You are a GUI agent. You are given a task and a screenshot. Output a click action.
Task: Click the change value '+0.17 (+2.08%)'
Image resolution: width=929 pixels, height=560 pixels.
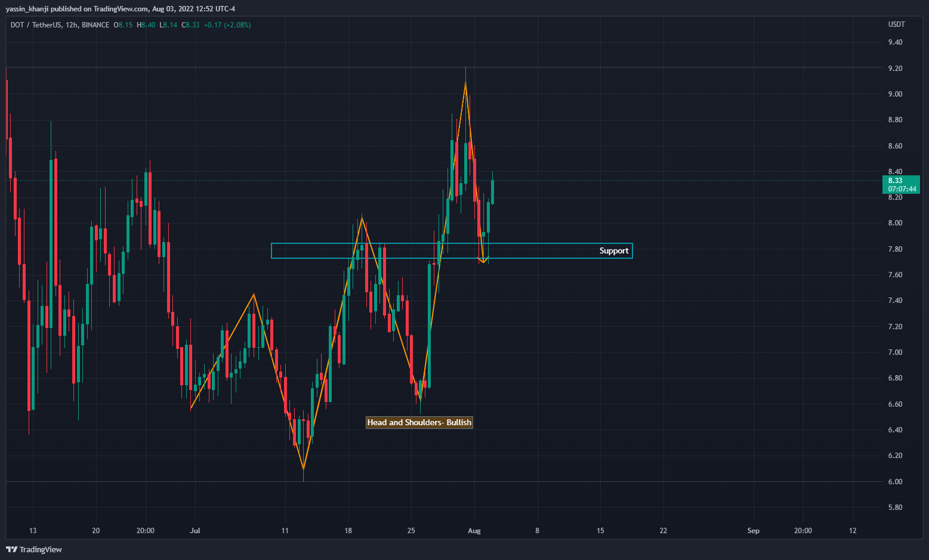[x=227, y=25]
